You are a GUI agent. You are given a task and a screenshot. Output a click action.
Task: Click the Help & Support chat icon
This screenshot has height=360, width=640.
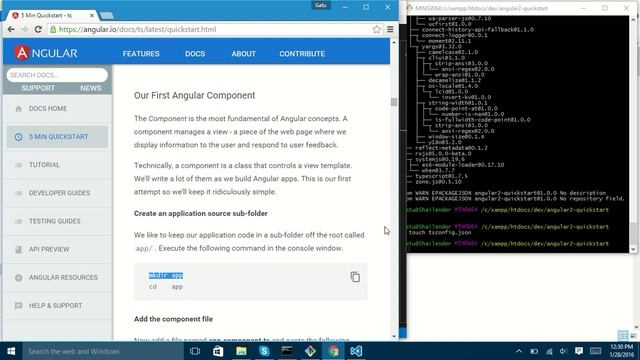point(18,306)
